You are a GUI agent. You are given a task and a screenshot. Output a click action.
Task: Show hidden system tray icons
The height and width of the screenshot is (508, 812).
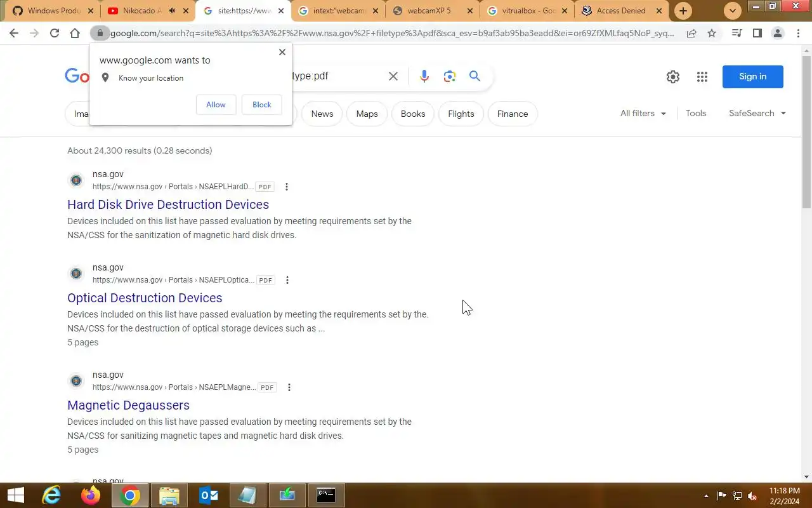[x=706, y=496]
